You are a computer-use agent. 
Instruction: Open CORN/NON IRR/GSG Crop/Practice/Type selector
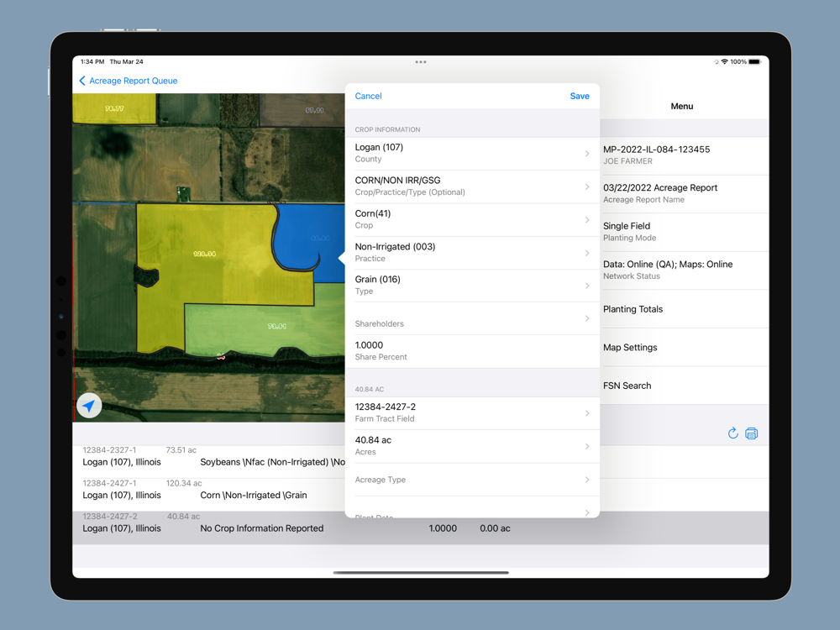tap(472, 186)
